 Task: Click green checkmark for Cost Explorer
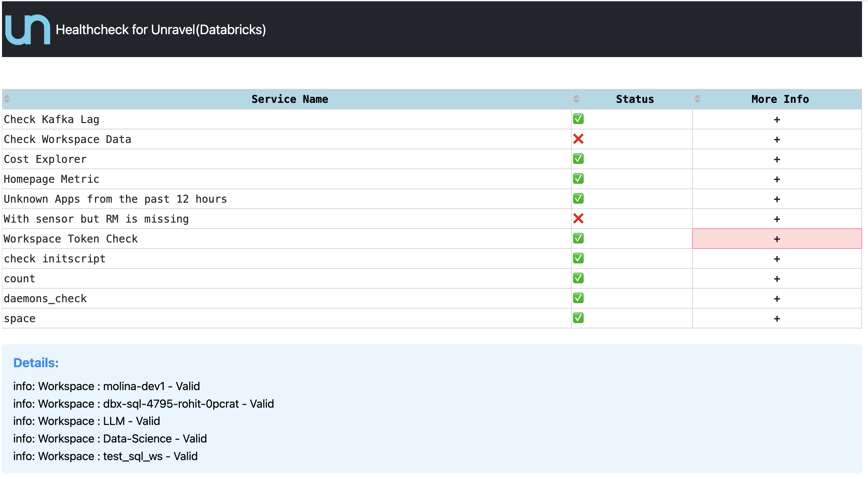[x=578, y=159]
